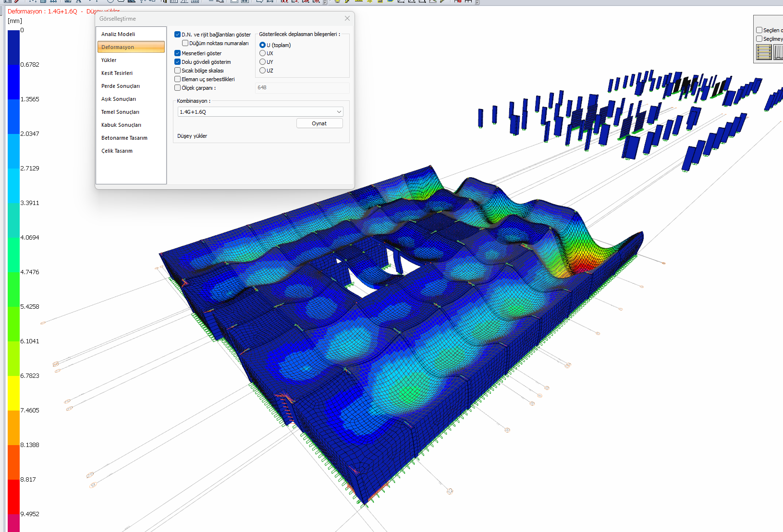
Task: Click the gray wall-section icon beside the floor frame icon
Action: pyautogui.click(x=778, y=52)
